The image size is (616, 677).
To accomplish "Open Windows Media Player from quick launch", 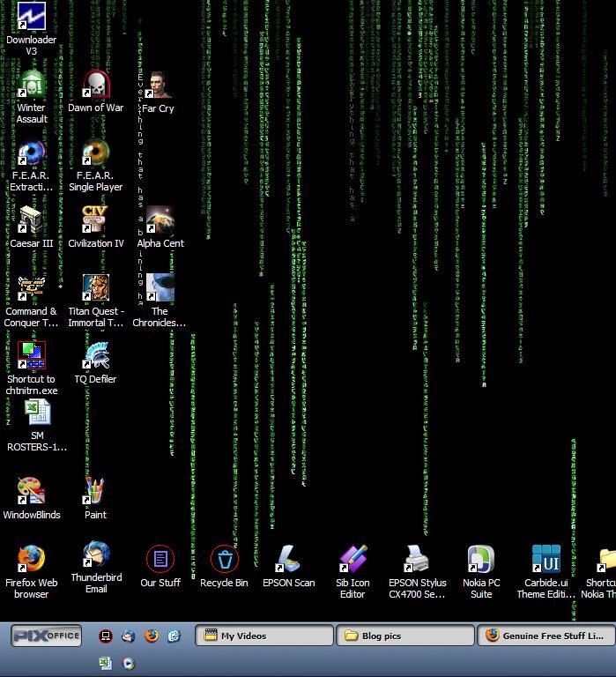I will pos(129,663).
